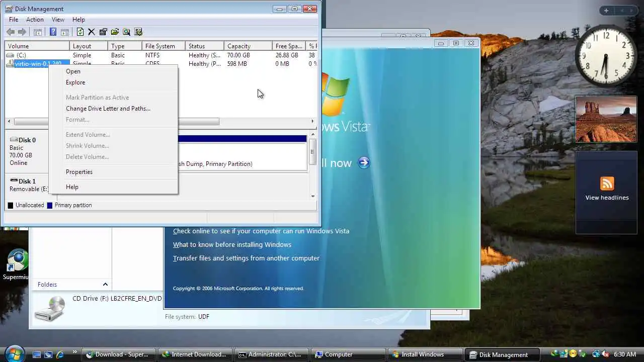The image size is (644, 362).
Task: Click 'What to know before installing Windows'
Action: (232, 245)
